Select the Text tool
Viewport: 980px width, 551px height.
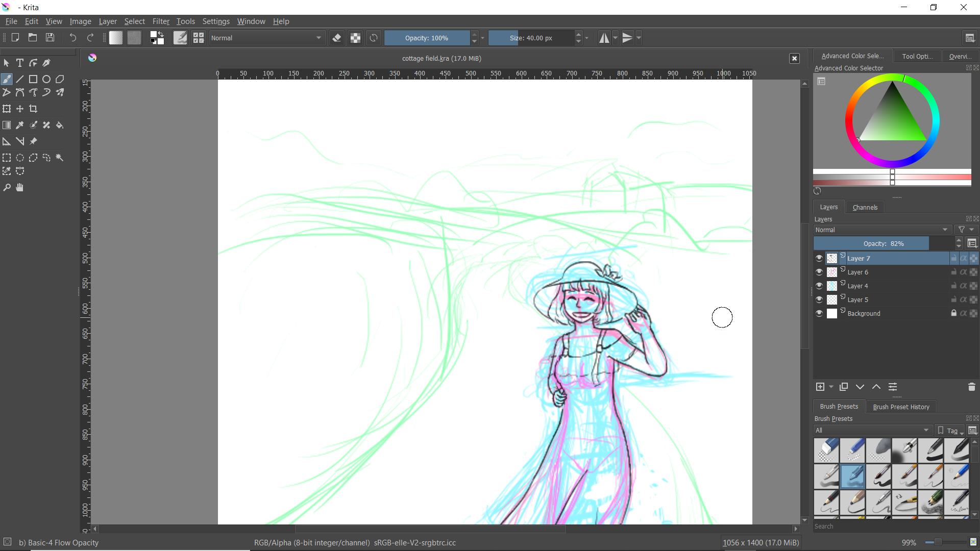(20, 63)
